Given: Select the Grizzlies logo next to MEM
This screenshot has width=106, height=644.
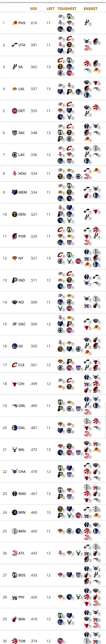Looking at the screenshot, I should 14,192.
